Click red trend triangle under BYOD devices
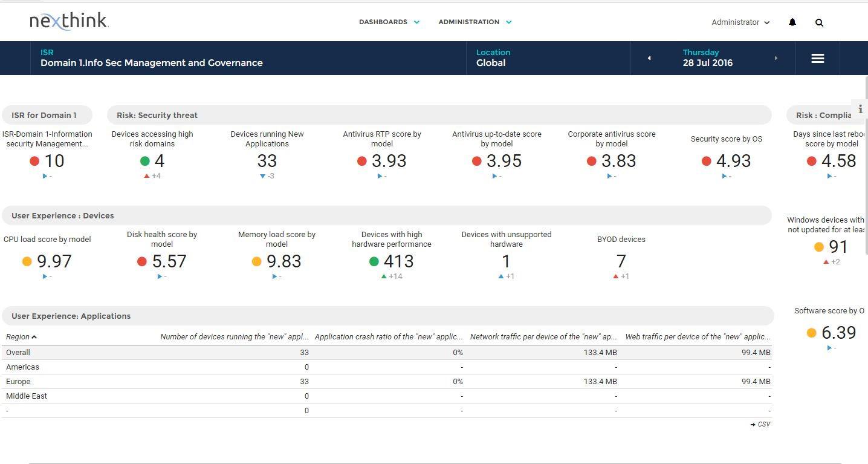868x464 pixels. [x=615, y=276]
